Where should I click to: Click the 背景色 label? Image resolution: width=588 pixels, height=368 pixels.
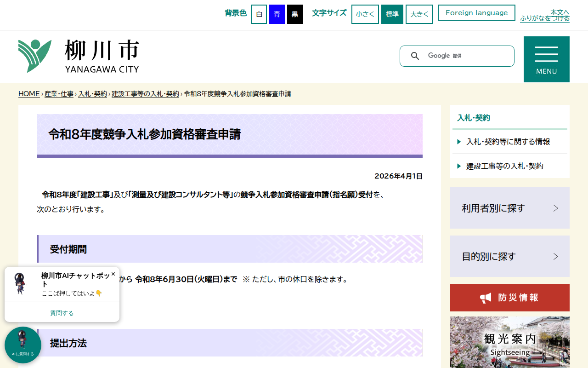coord(236,13)
